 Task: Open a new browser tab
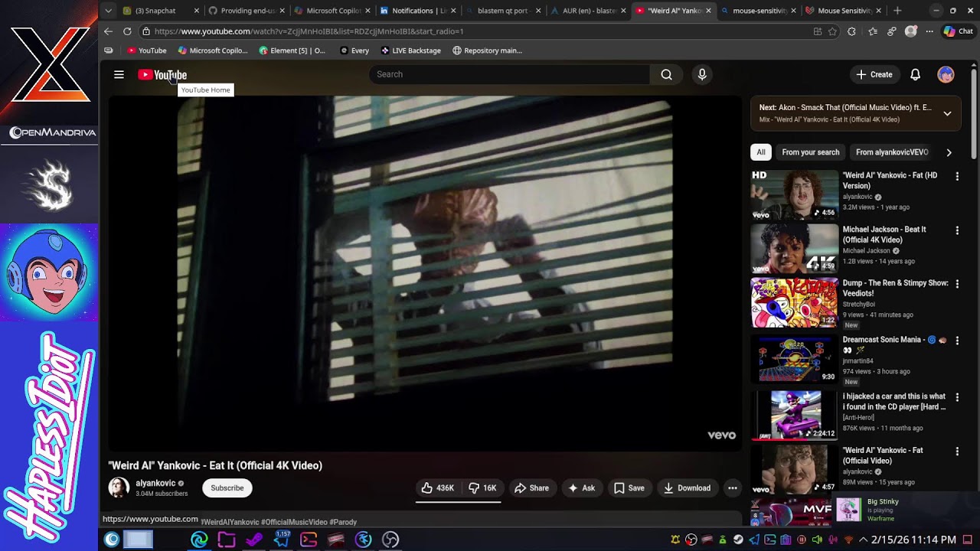point(897,11)
